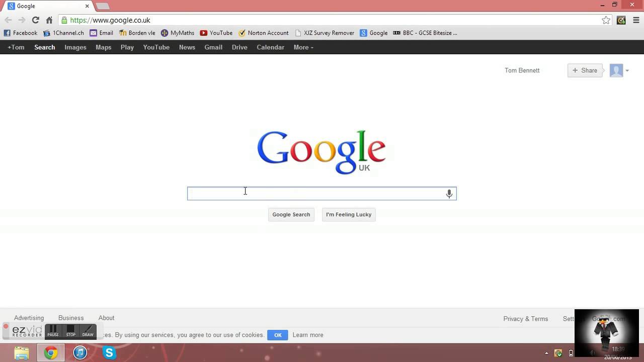Open the Facebook bookmark
The height and width of the screenshot is (362, 644).
(x=21, y=33)
